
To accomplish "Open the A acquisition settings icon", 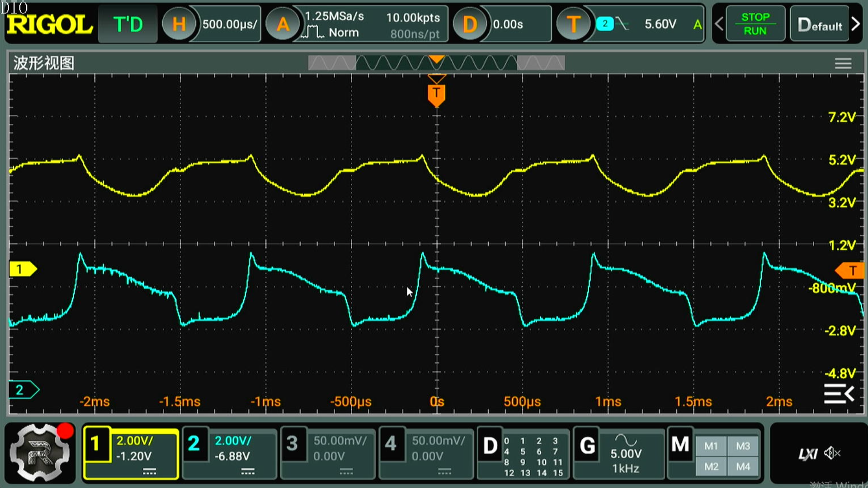I will (283, 24).
